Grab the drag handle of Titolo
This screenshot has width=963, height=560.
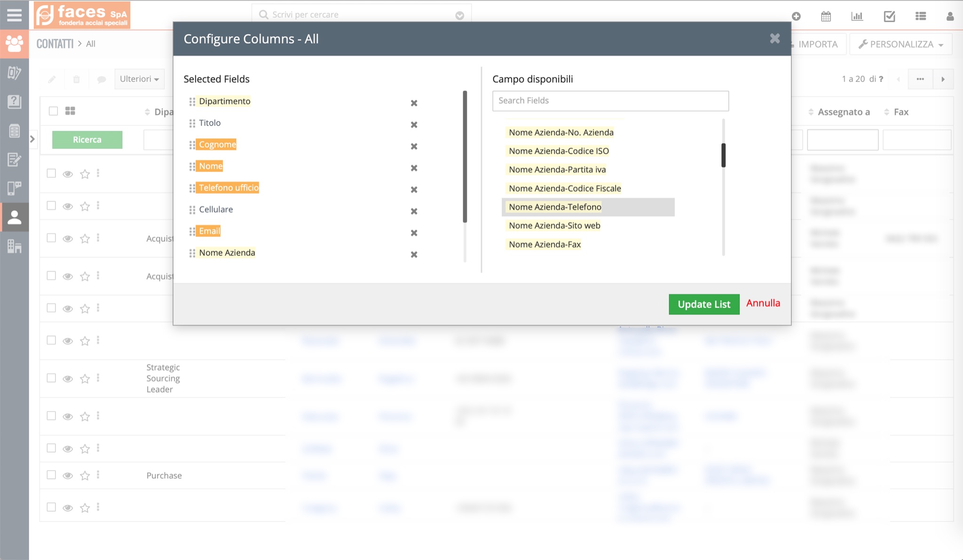[192, 123]
